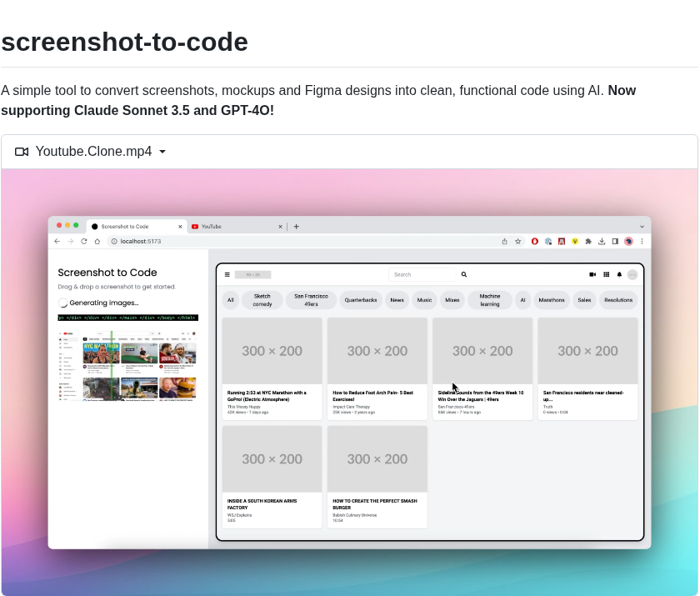Open the NYC Marathon video placeholder thumbnail
This screenshot has height=596, width=700.
(x=272, y=351)
